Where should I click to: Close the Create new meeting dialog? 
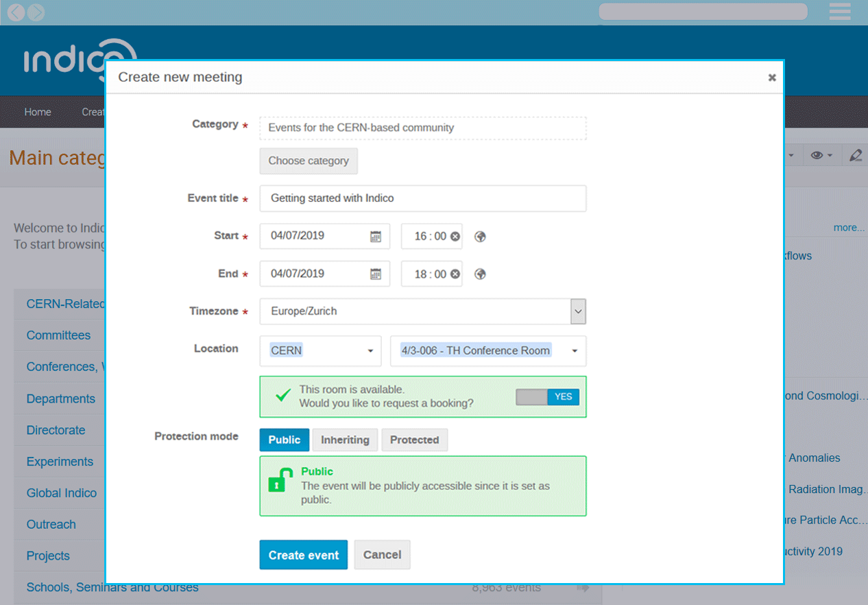click(x=772, y=78)
